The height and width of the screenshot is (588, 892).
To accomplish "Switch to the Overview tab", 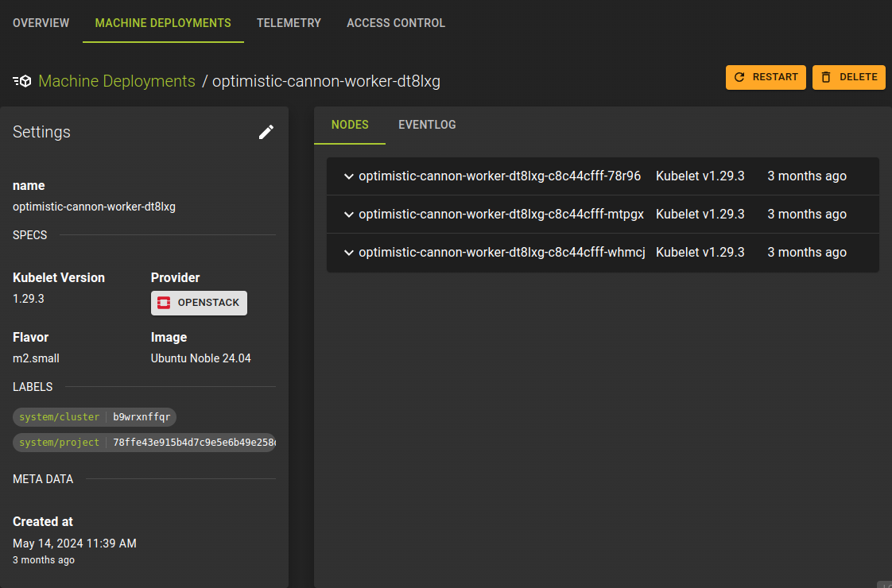I will point(41,23).
